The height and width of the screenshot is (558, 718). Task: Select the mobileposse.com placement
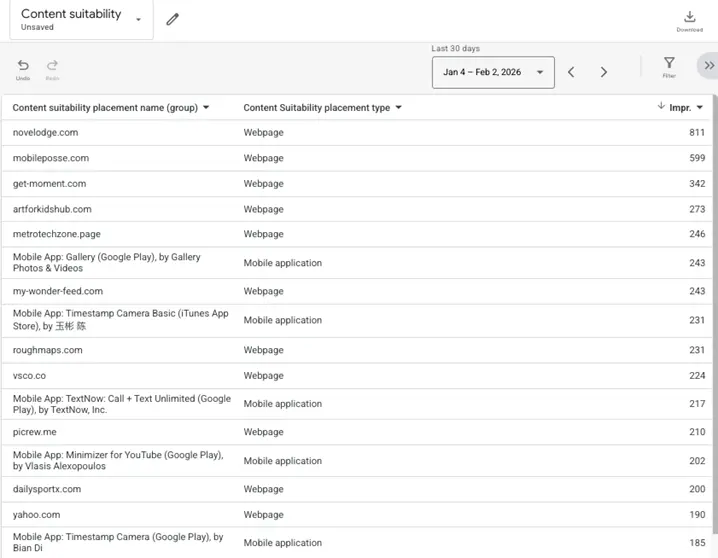[51, 158]
